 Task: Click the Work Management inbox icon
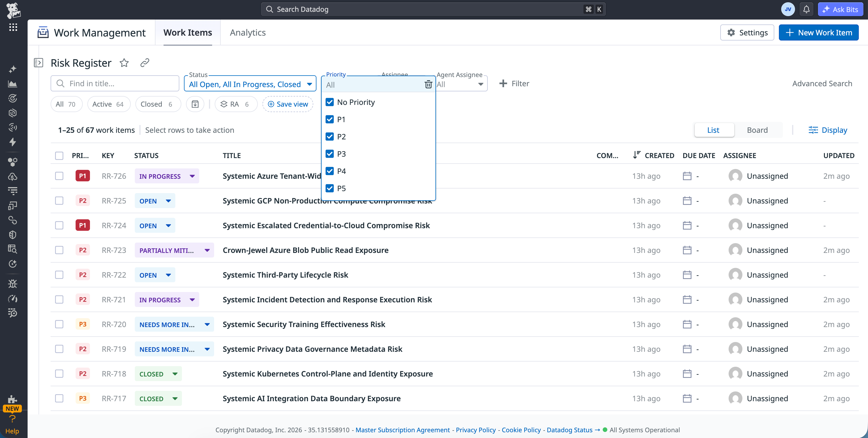[43, 32]
